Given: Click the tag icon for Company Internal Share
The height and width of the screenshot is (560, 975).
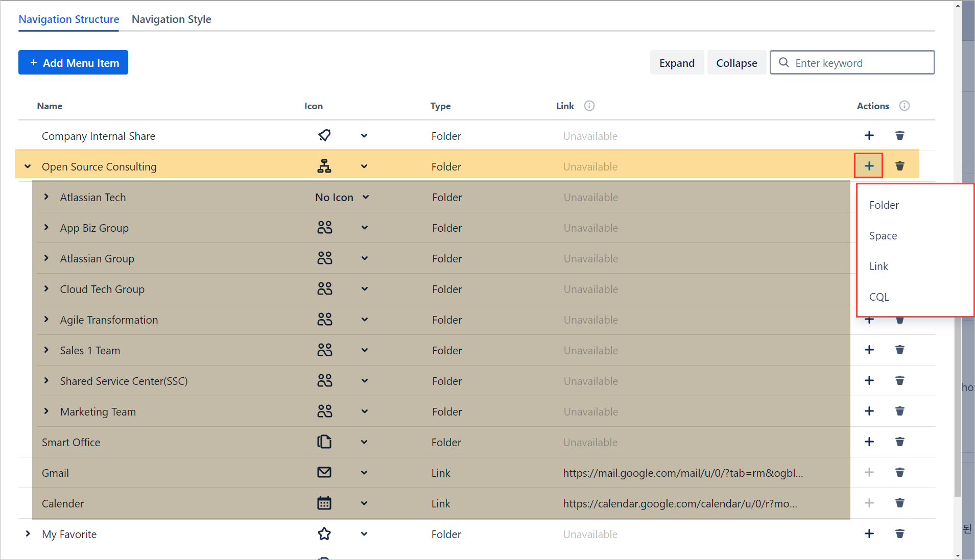Looking at the screenshot, I should [324, 135].
